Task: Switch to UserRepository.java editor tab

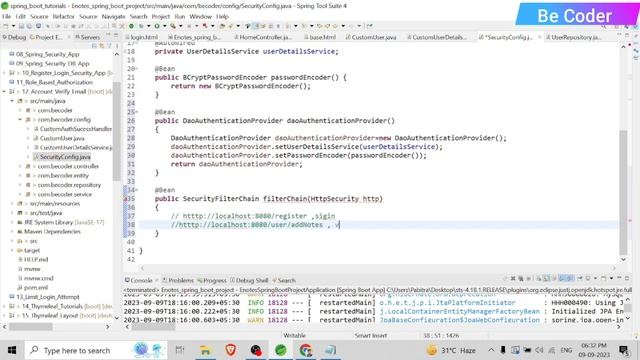Action: 574,37
